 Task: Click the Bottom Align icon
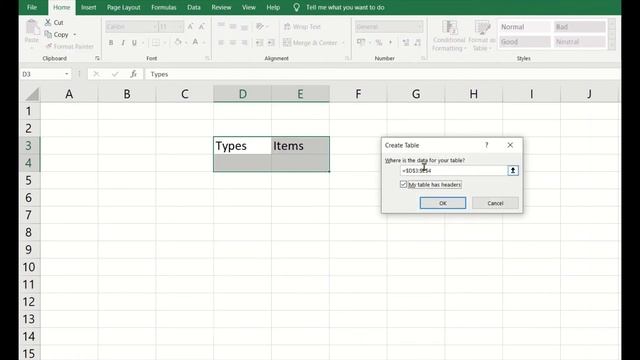(x=244, y=27)
